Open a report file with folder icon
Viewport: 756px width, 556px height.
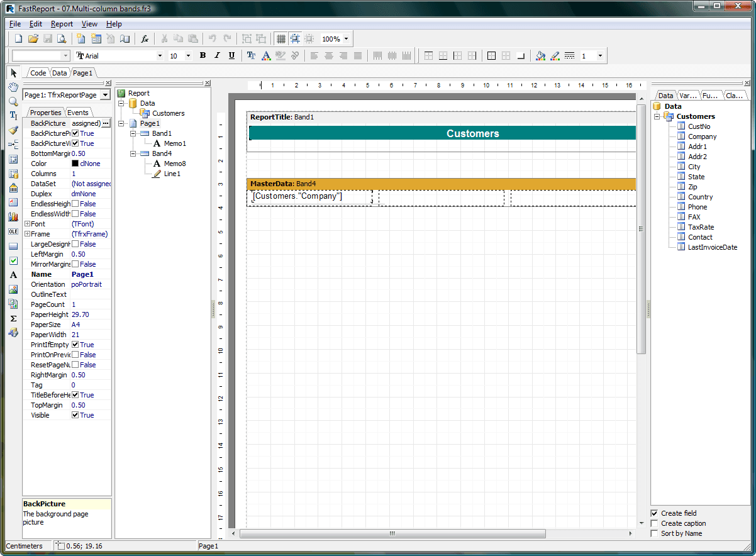[33, 39]
